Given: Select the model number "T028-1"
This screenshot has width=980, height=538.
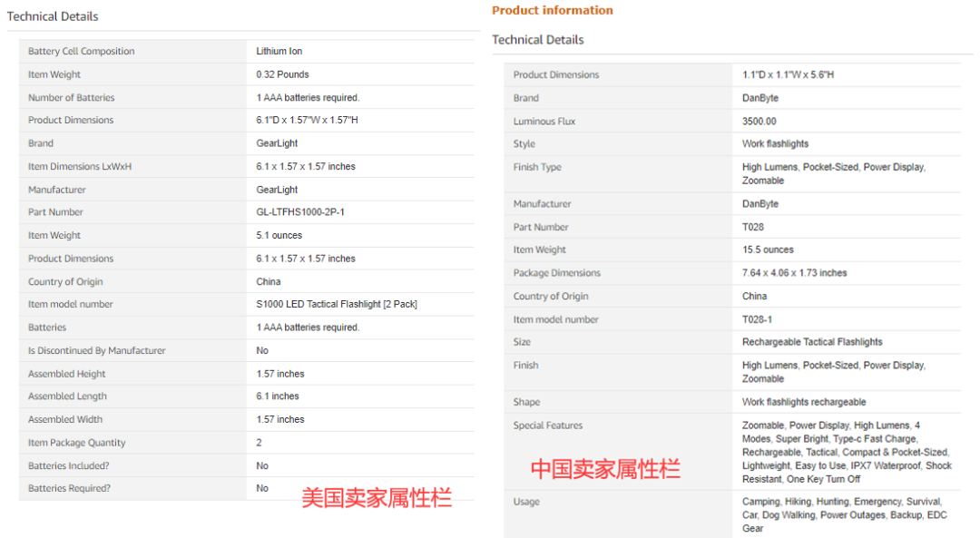Looking at the screenshot, I should (x=757, y=319).
